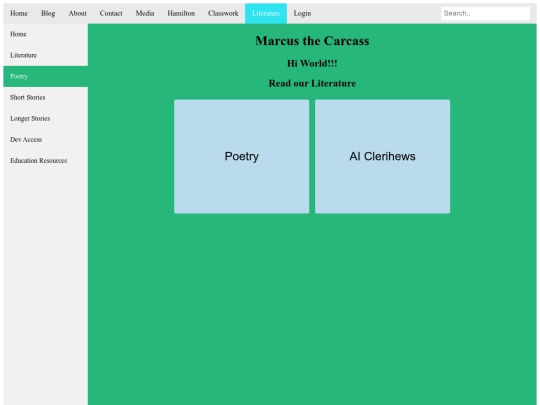
Task: Select the active Literature tab in navbar
Action: (x=266, y=13)
